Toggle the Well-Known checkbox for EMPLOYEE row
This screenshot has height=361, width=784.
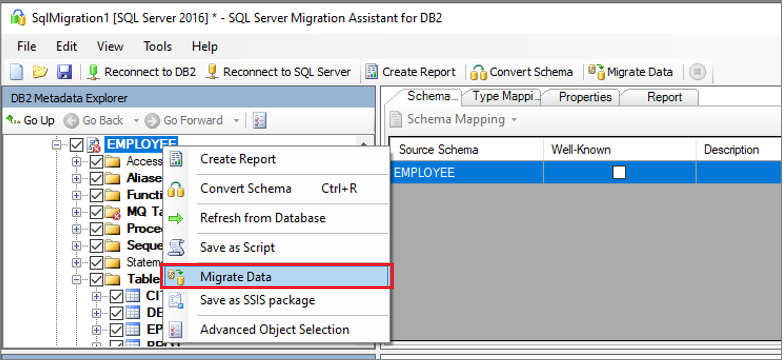tap(620, 172)
